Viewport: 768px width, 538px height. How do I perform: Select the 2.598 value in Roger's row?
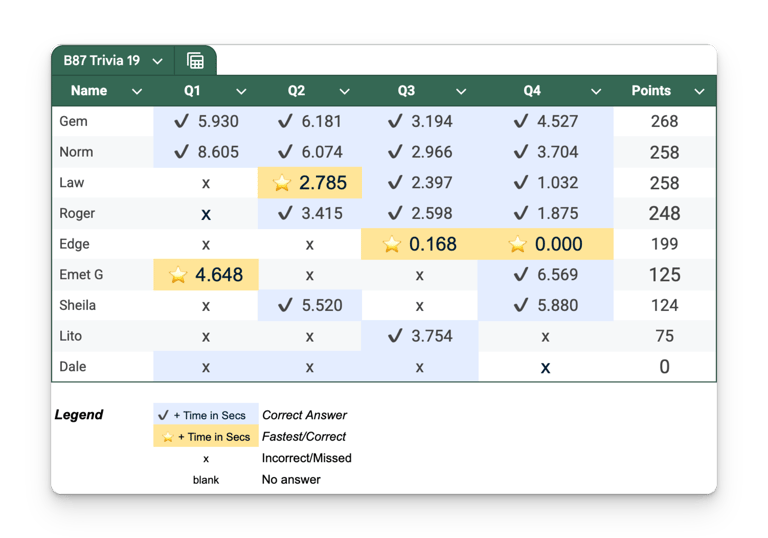click(432, 213)
